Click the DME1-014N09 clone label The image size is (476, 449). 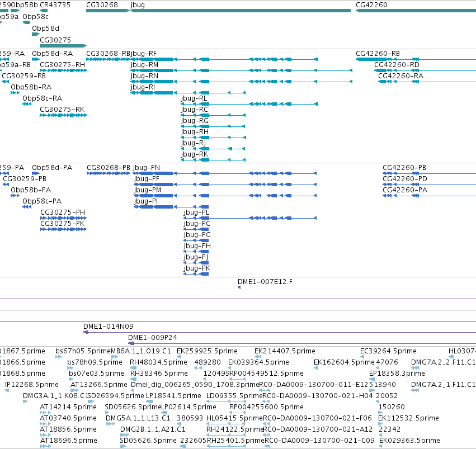[109, 327]
